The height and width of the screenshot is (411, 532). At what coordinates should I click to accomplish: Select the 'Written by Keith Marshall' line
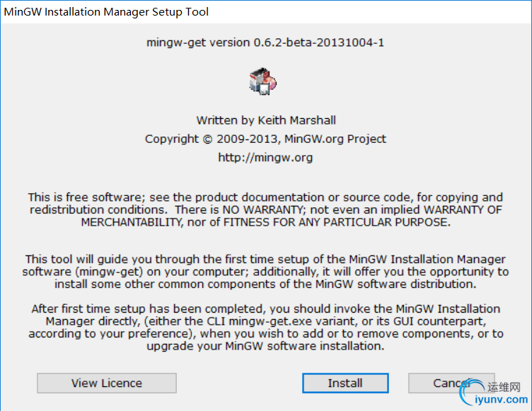265,120
